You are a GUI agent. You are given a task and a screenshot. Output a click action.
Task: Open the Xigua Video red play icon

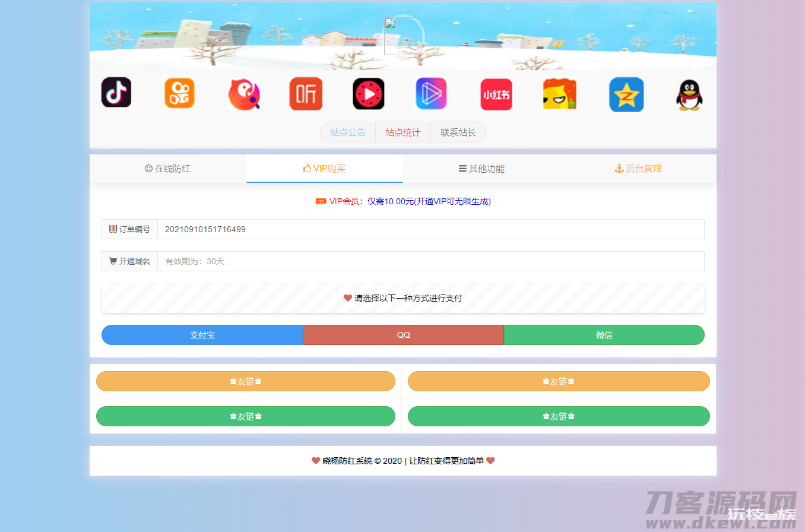click(369, 94)
